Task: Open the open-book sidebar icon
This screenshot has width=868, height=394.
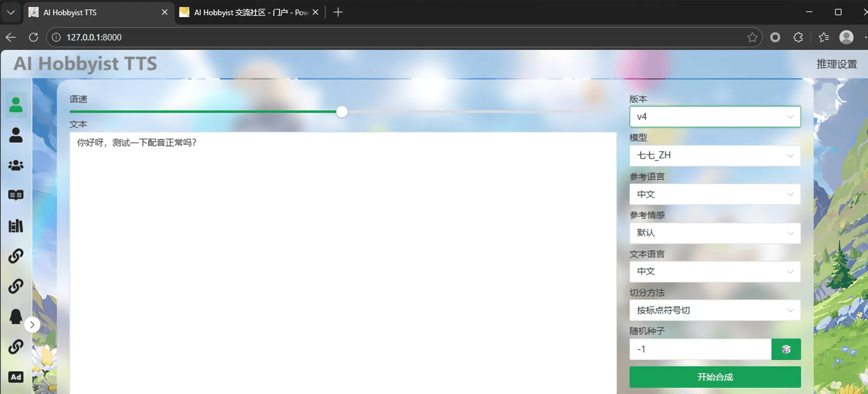Action: (16, 195)
